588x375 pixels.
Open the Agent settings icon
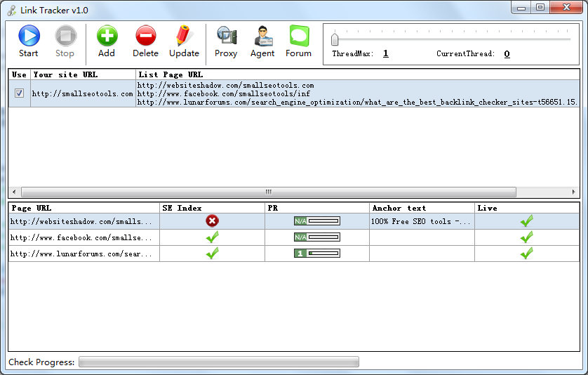[262, 37]
